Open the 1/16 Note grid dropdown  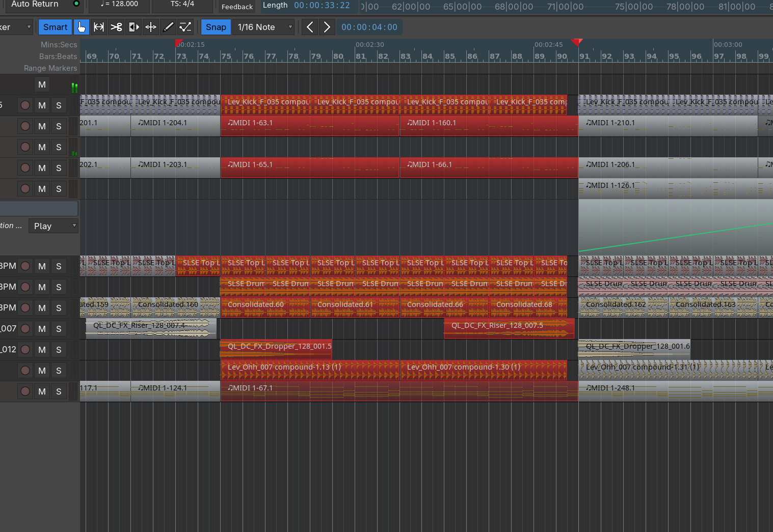pyautogui.click(x=265, y=27)
